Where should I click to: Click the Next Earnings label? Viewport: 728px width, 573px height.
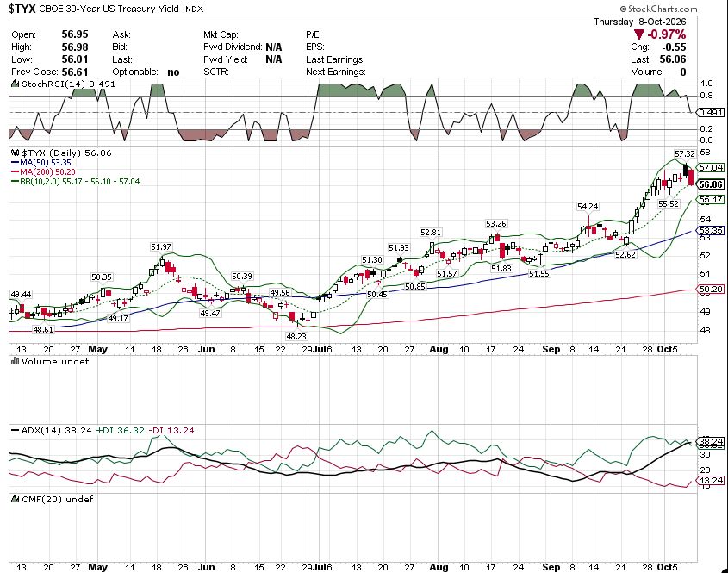click(336, 72)
